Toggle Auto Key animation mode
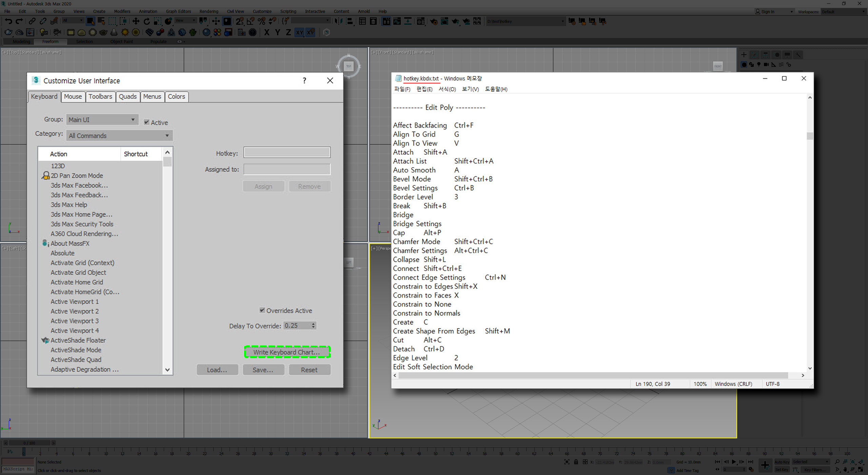This screenshot has height=475, width=868. [x=782, y=462]
